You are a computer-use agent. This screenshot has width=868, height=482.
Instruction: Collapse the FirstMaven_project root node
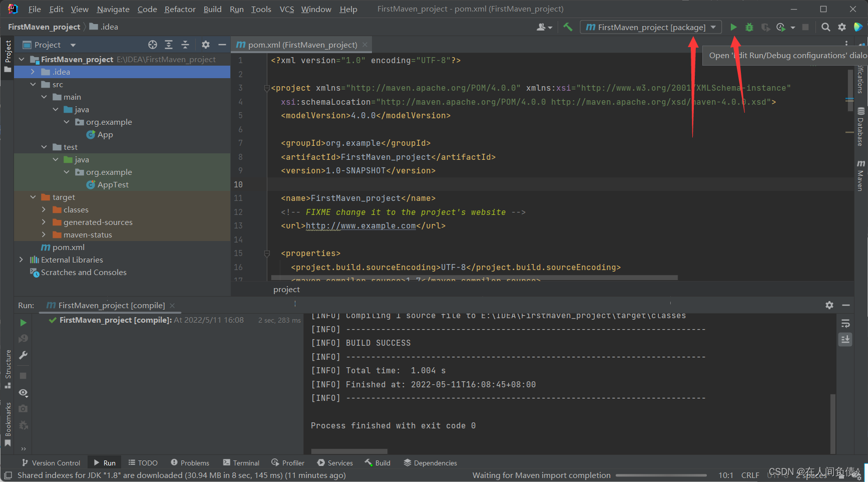click(22, 59)
